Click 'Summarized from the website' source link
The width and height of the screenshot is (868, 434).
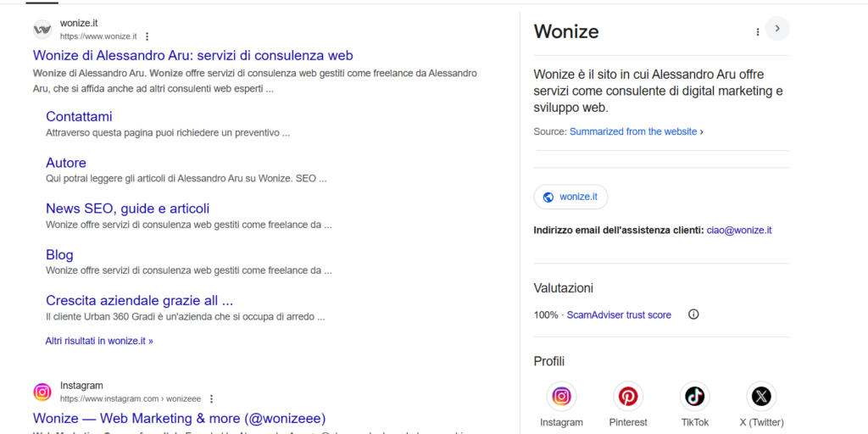(633, 131)
